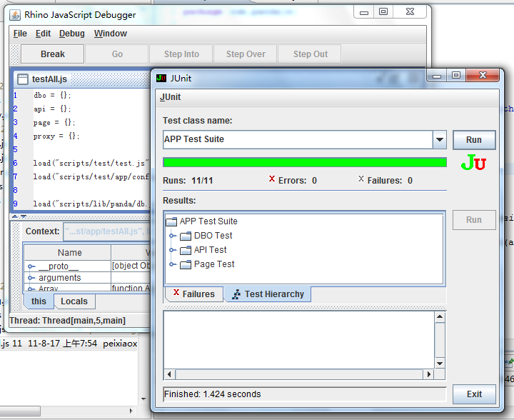Viewport: 514px width, 420px height.
Task: Click the JU logo icon beside the progress bar
Action: (x=473, y=164)
